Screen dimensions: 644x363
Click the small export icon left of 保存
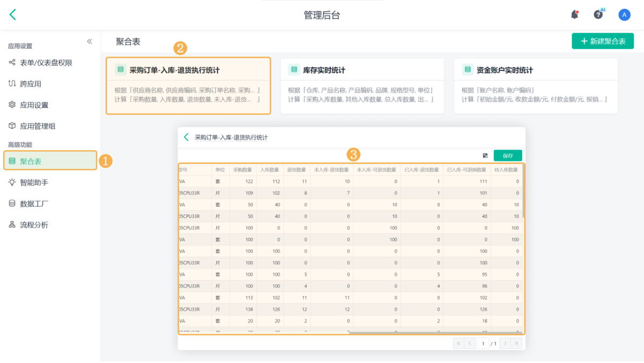coord(485,156)
